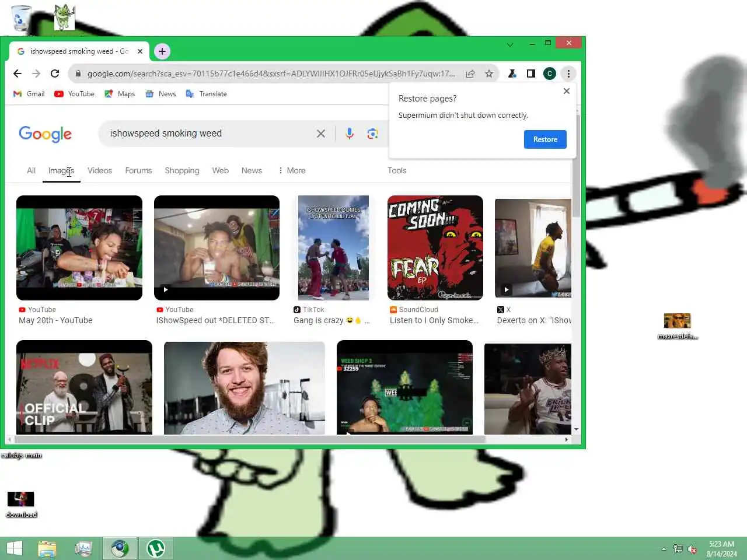Switch to the All results tab
Screen dimensions: 747x560
point(32,170)
